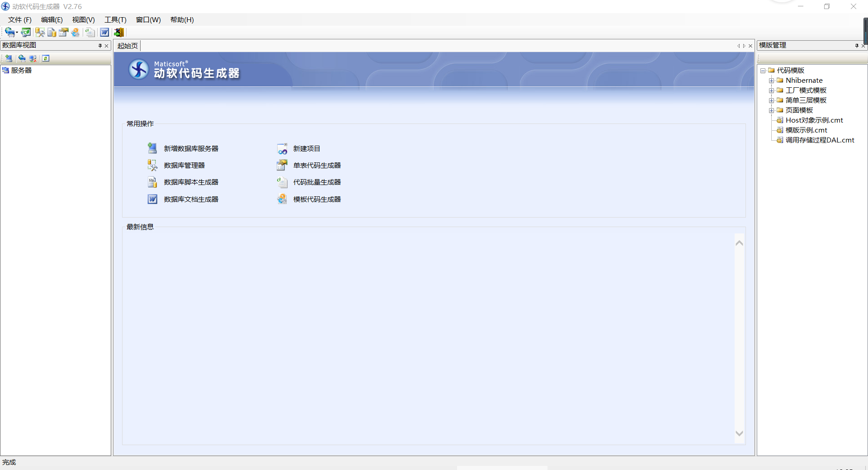Click the template code generator toolbar icon
Screen dimensions: 868x470
[75, 32]
